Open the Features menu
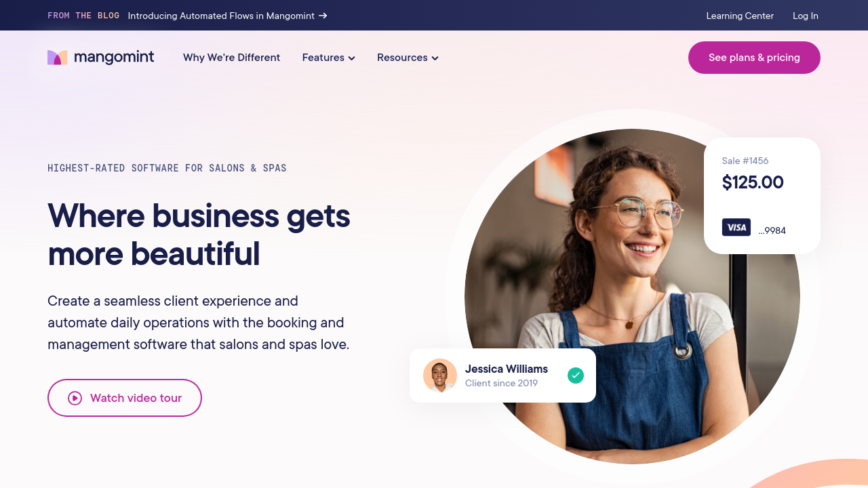 (323, 58)
